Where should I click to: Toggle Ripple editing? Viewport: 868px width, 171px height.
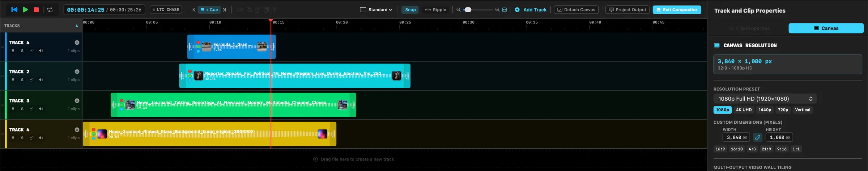(x=435, y=10)
